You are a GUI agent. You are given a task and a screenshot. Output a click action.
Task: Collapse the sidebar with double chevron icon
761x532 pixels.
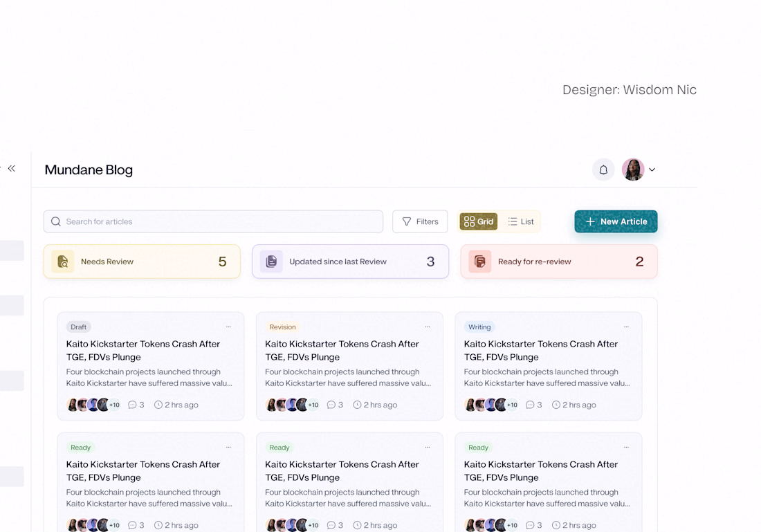pos(12,168)
